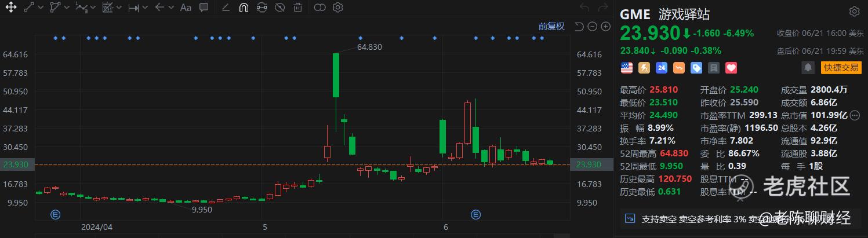Screen dimensions: 868x238
Task: Click the 换手率 7.21% value
Action: point(662,141)
